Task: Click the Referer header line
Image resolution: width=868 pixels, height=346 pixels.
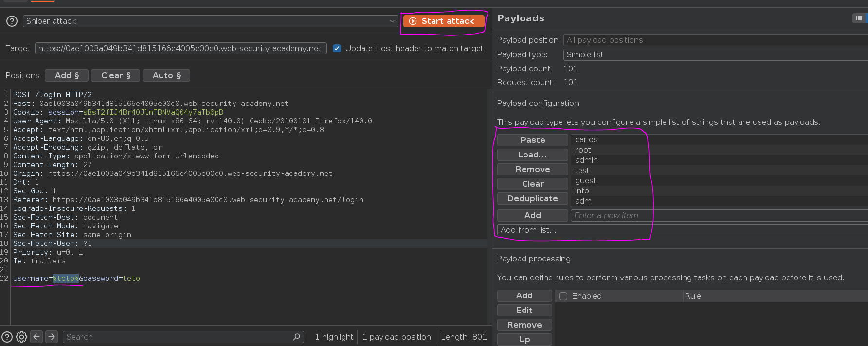Action: (x=188, y=200)
